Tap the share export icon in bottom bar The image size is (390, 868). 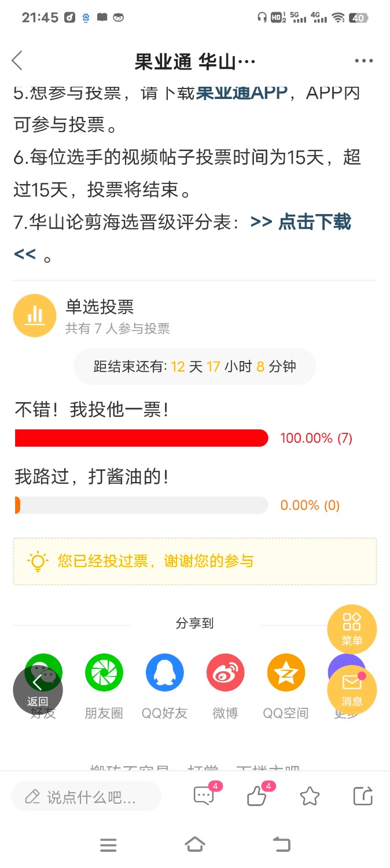click(x=363, y=796)
